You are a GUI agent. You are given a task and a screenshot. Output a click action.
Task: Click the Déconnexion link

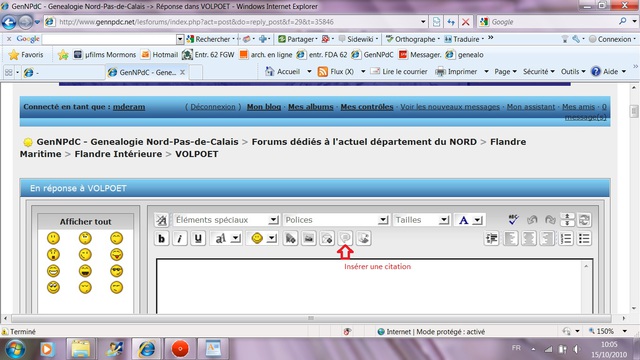point(213,107)
